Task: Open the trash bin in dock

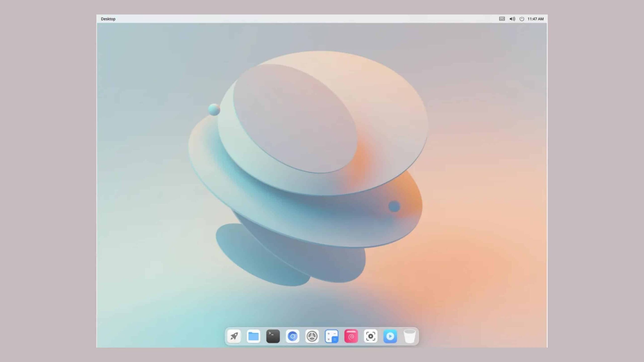Action: pos(410,336)
